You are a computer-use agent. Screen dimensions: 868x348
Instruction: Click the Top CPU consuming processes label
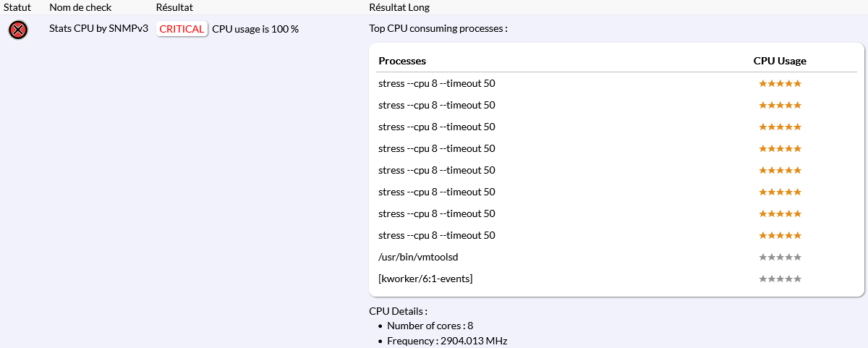[x=438, y=29]
